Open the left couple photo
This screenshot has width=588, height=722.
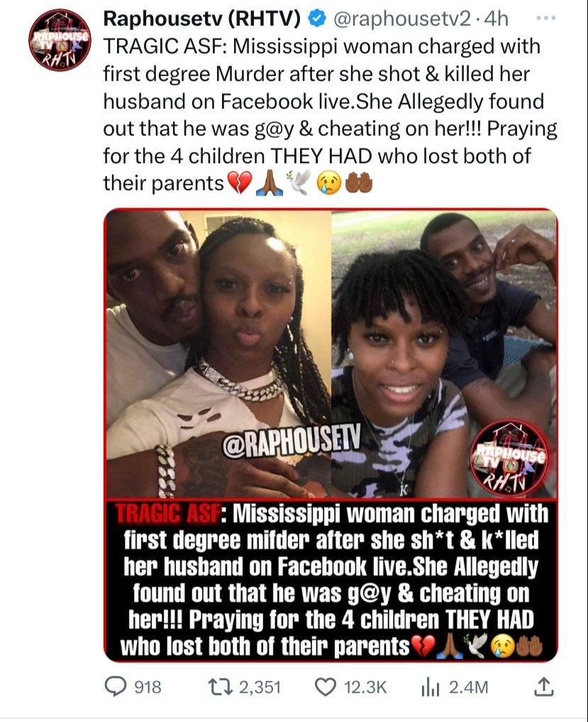click(218, 354)
